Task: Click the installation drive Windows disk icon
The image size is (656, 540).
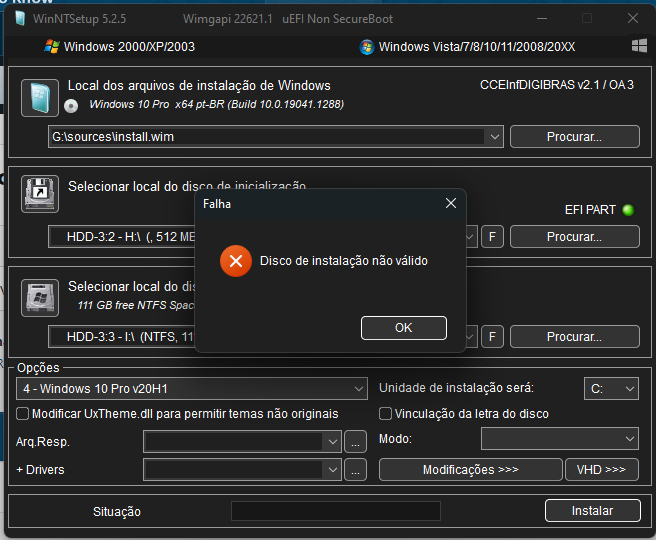Action: pos(40,298)
